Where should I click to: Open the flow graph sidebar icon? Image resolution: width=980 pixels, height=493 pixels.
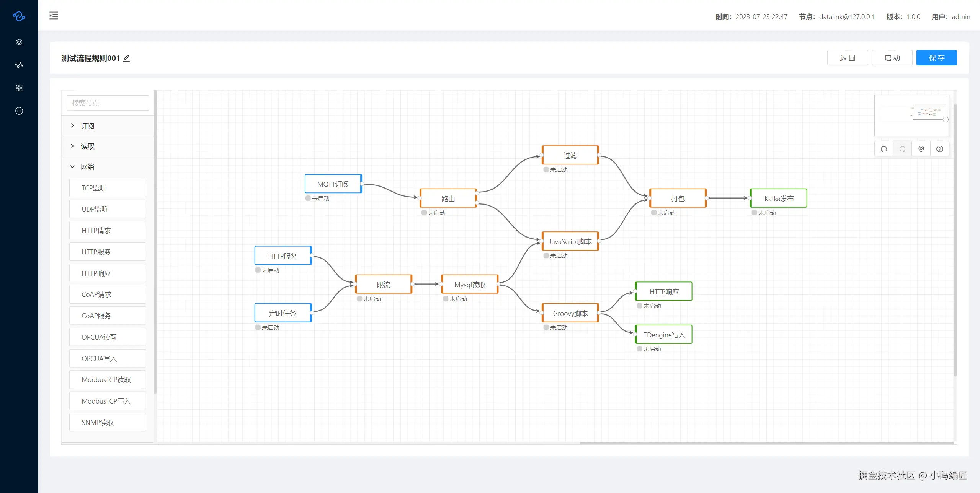[19, 65]
